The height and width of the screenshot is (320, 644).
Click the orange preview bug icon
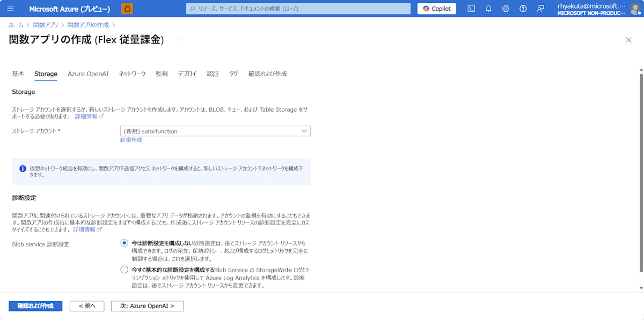(x=127, y=9)
